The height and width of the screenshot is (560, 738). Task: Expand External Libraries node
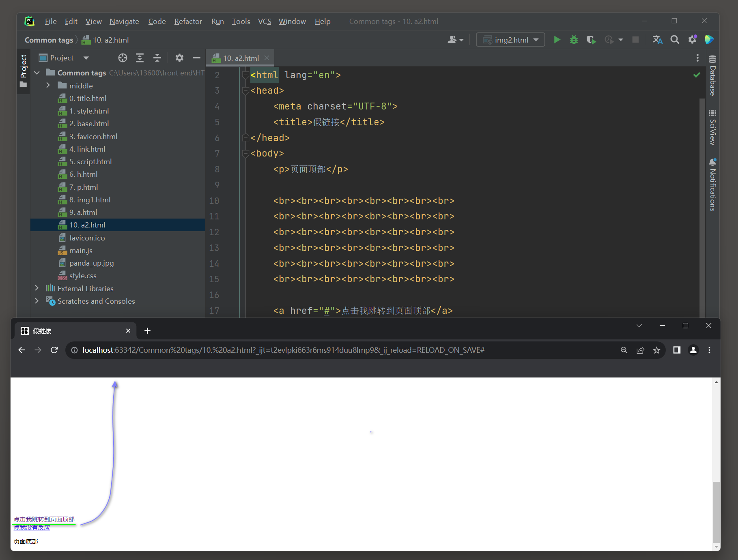tap(37, 288)
